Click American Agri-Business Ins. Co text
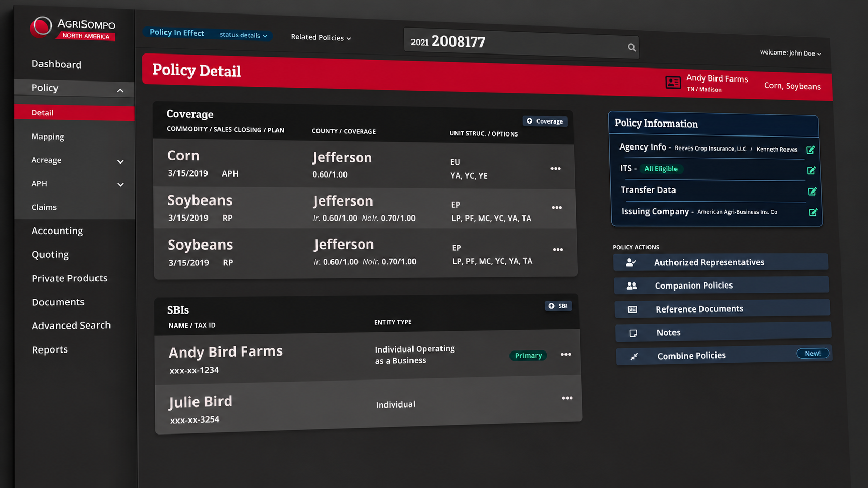Viewport: 868px width, 488px height. pos(737,212)
